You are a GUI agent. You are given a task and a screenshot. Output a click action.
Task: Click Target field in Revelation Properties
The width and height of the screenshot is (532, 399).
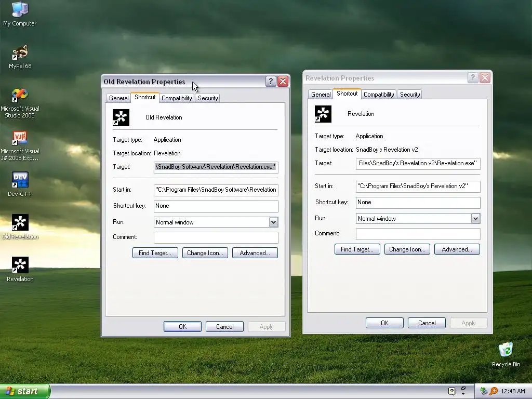pos(418,164)
